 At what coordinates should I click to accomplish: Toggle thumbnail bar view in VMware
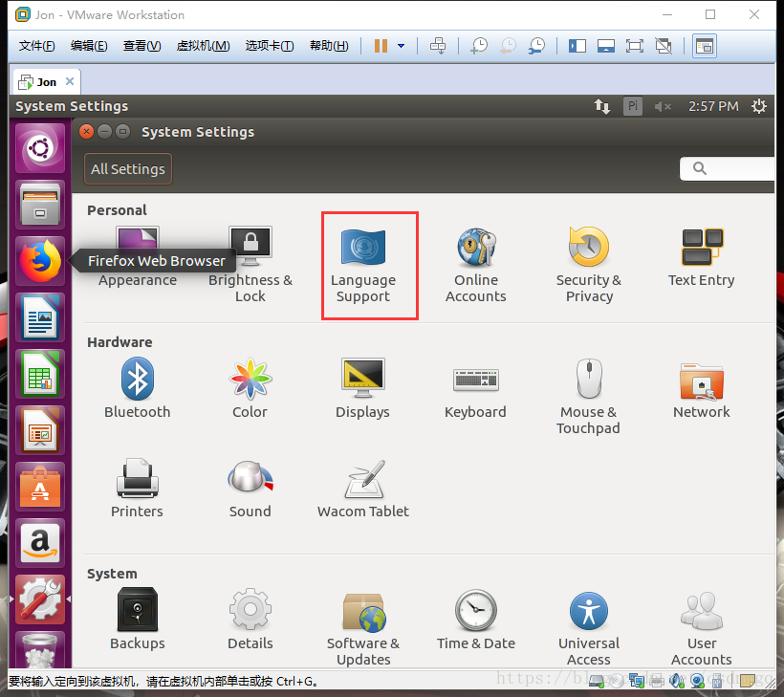tap(606, 46)
